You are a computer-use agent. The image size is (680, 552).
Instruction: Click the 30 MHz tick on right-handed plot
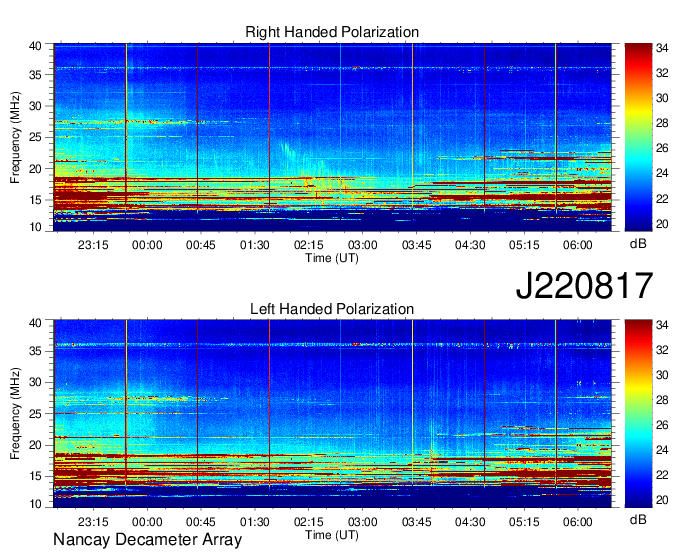(x=35, y=106)
